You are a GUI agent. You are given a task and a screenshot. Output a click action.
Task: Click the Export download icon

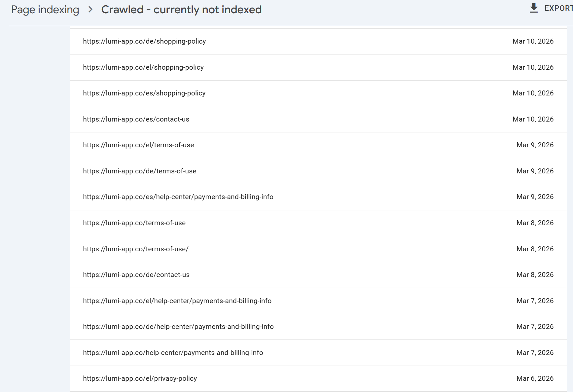[534, 8]
